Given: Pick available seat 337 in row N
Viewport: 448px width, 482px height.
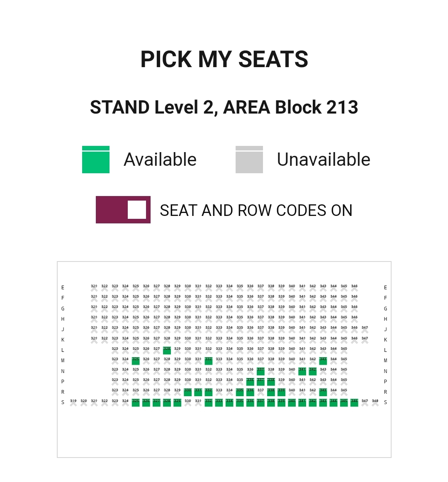Looking at the screenshot, I should [261, 371].
